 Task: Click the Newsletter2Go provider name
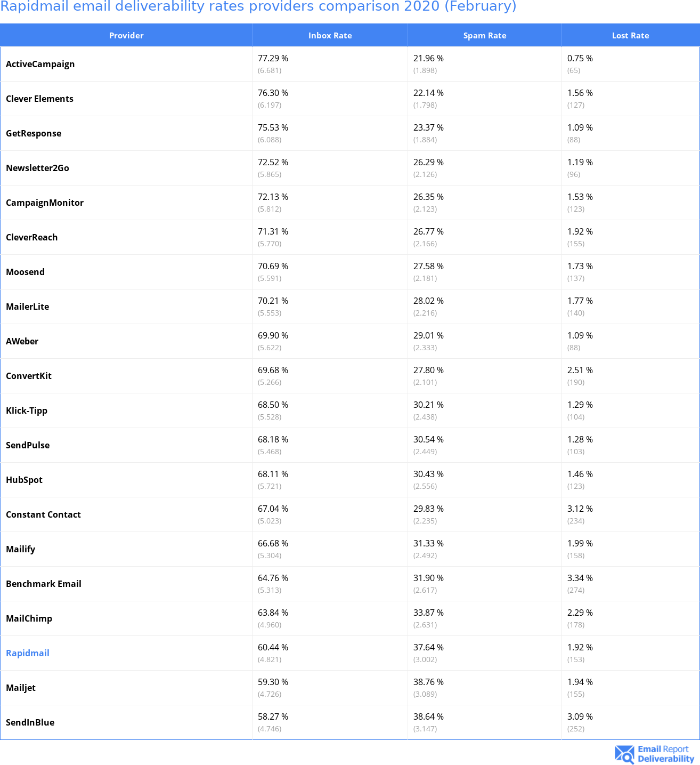(x=38, y=168)
